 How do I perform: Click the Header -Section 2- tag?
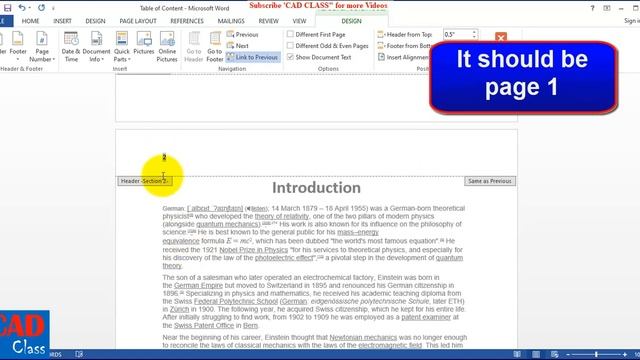144,181
